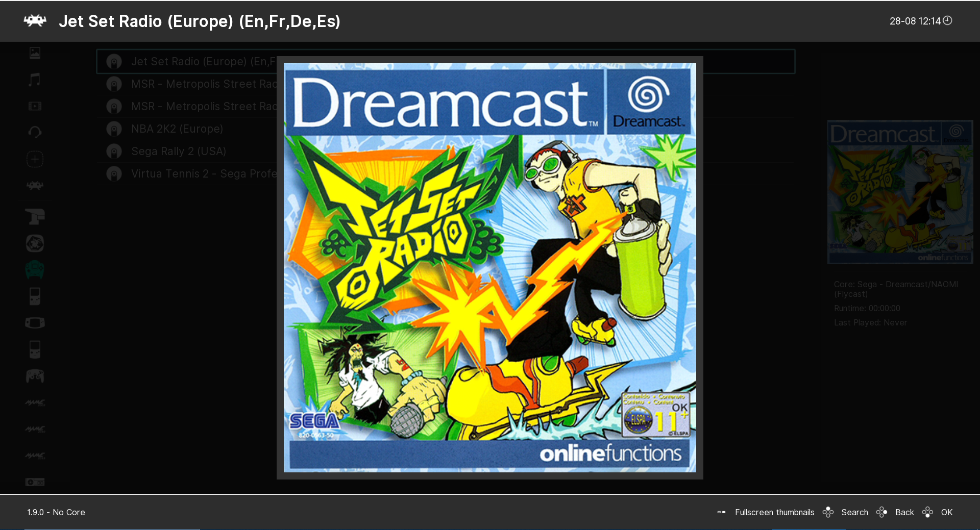
Task: Select the MAME 2015 playlist icon
Action: click(35, 456)
